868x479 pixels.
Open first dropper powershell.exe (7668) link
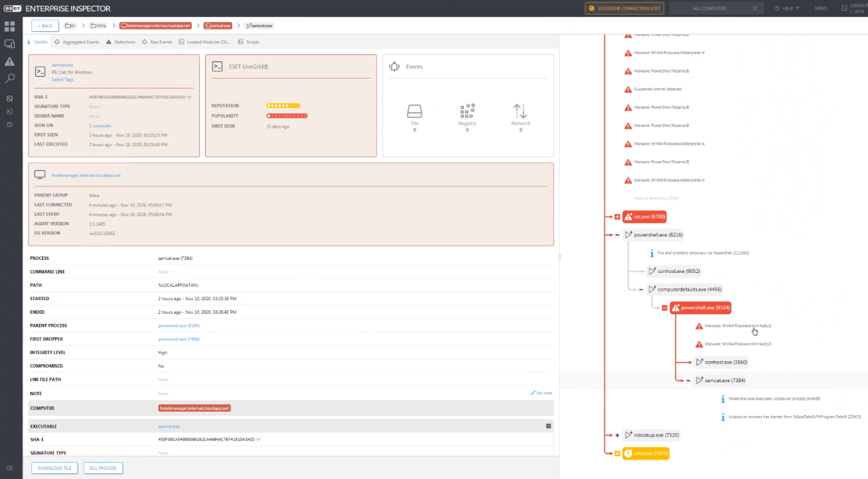(x=179, y=339)
